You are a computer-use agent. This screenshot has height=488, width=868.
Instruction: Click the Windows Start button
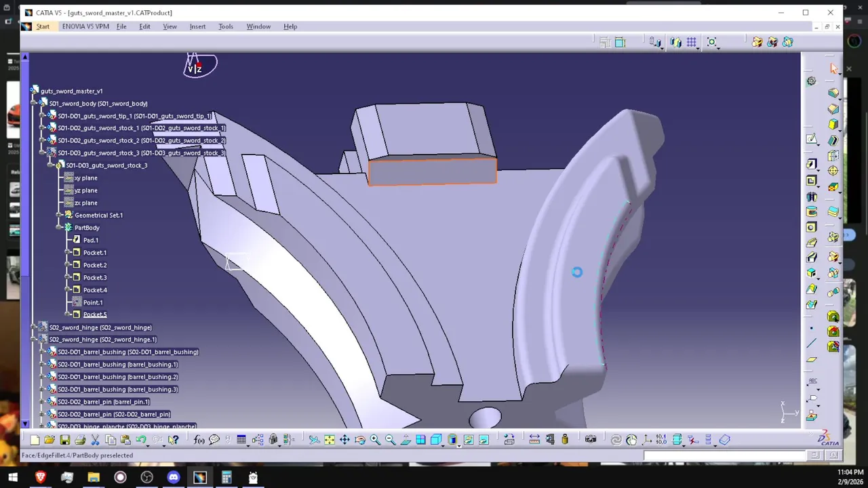[12, 478]
